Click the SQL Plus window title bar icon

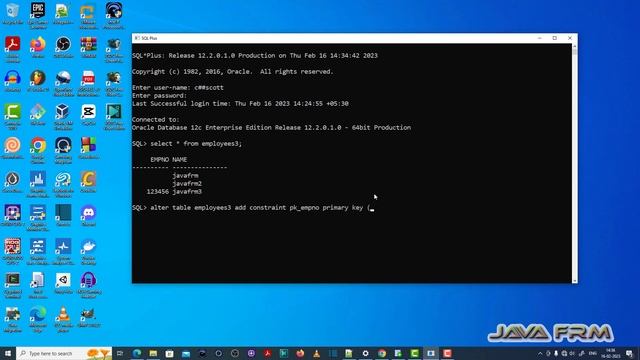137,38
